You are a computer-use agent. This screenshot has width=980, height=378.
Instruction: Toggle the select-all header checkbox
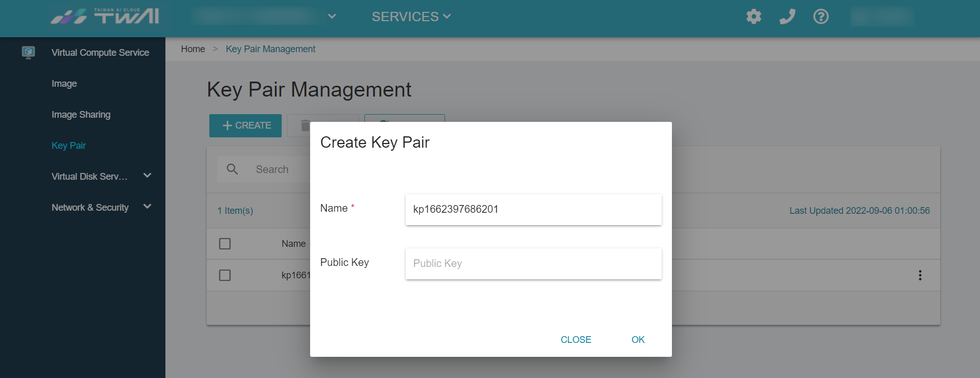pyautogui.click(x=225, y=244)
